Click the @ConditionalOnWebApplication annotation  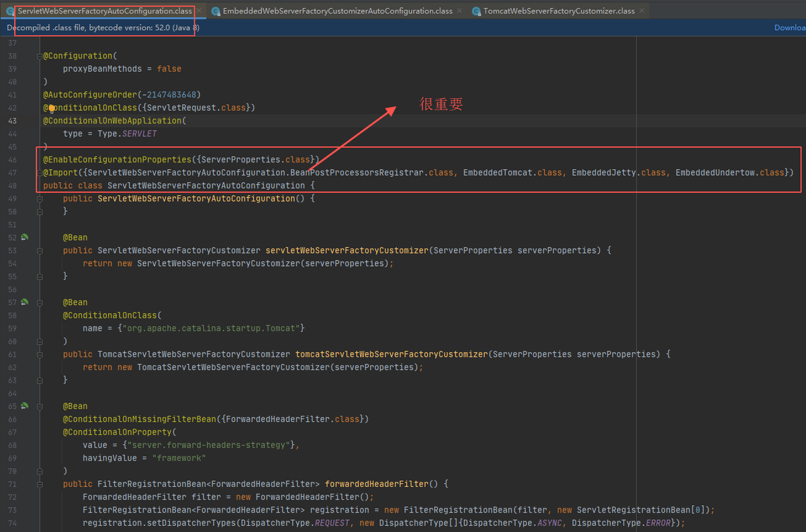[x=112, y=120]
